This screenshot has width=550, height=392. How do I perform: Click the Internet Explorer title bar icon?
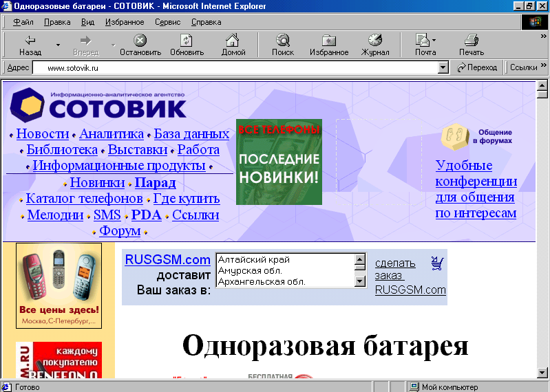[7, 6]
